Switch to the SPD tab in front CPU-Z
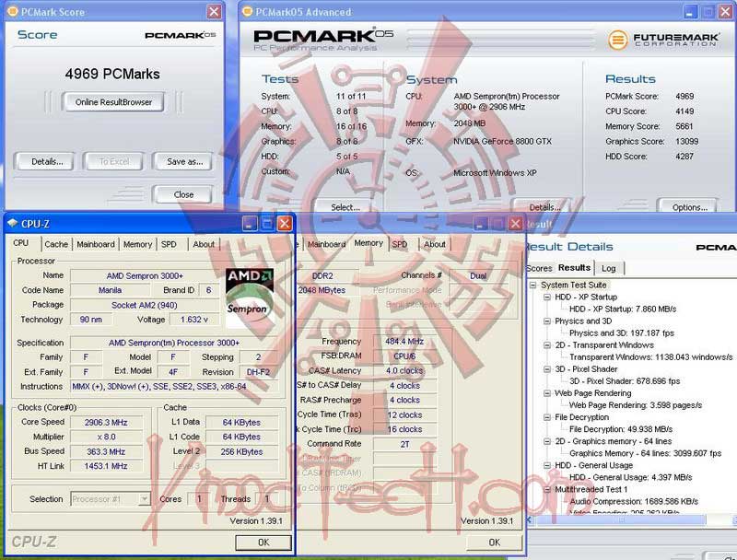The height and width of the screenshot is (560, 737). 169,244
